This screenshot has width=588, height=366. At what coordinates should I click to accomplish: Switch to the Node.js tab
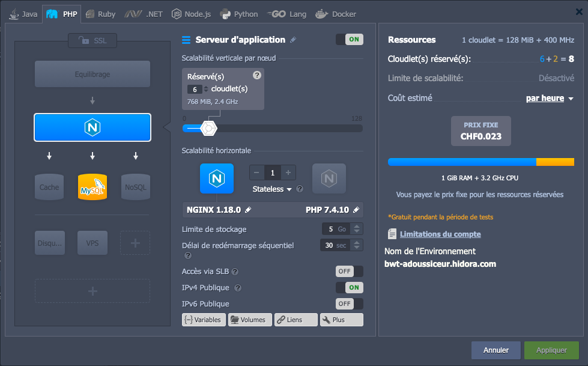(191, 14)
